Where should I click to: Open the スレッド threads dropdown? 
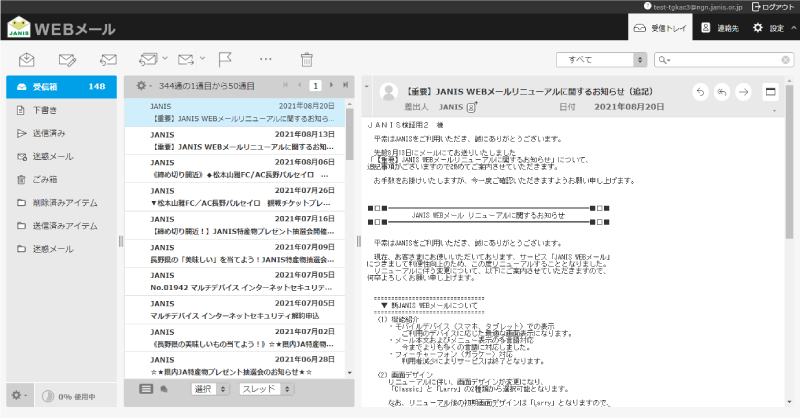266,389
